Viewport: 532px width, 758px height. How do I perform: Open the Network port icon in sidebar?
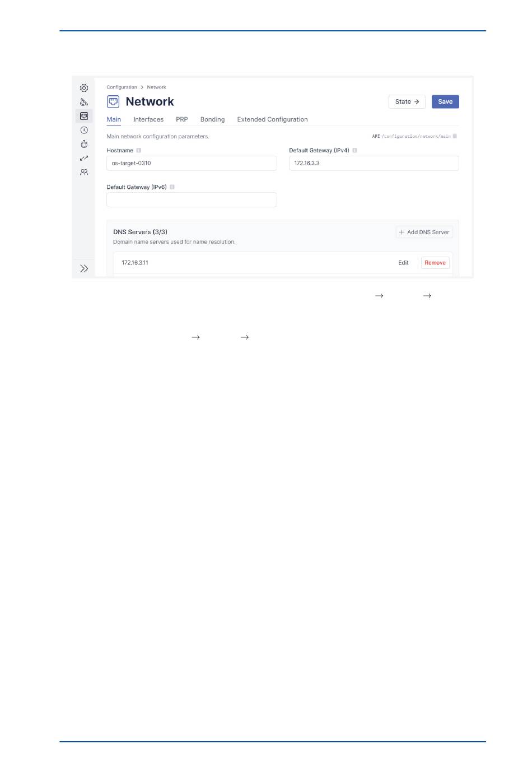point(84,116)
